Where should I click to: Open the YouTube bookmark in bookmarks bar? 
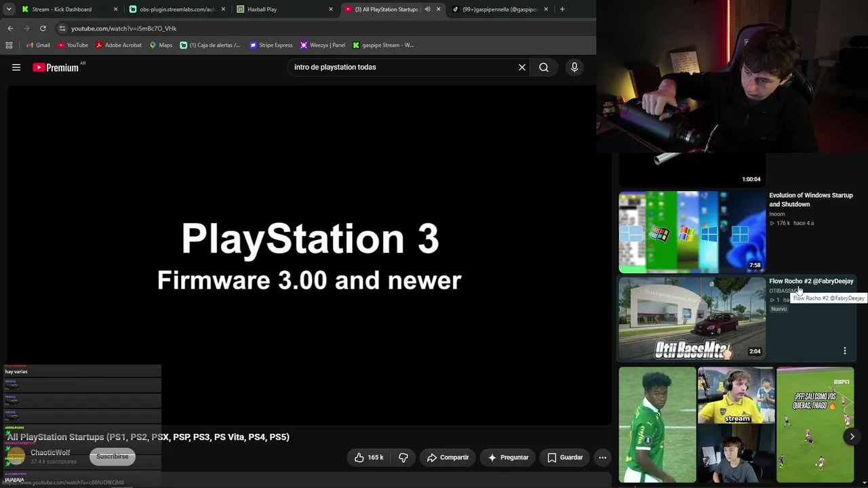pos(73,45)
